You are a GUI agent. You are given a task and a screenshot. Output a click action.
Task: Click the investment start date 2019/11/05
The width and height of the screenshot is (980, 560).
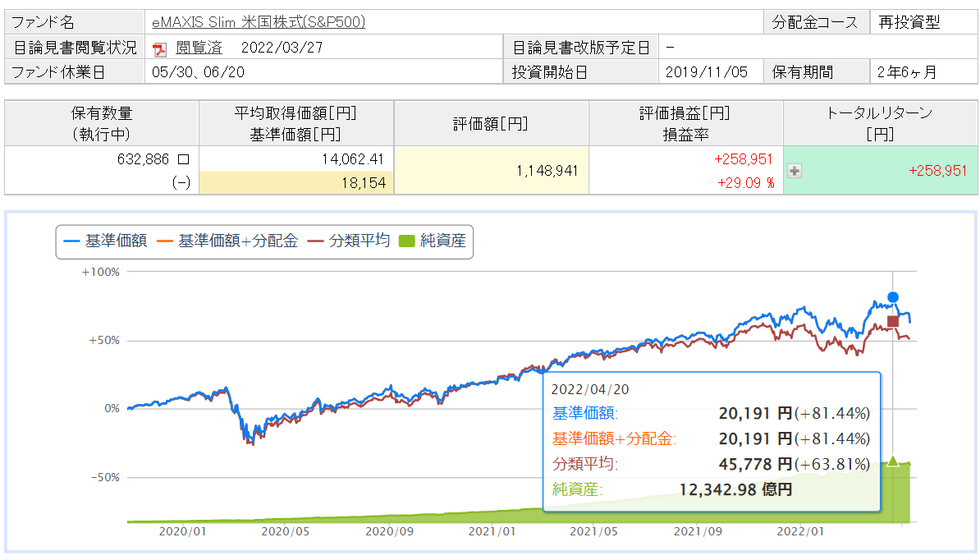click(706, 72)
